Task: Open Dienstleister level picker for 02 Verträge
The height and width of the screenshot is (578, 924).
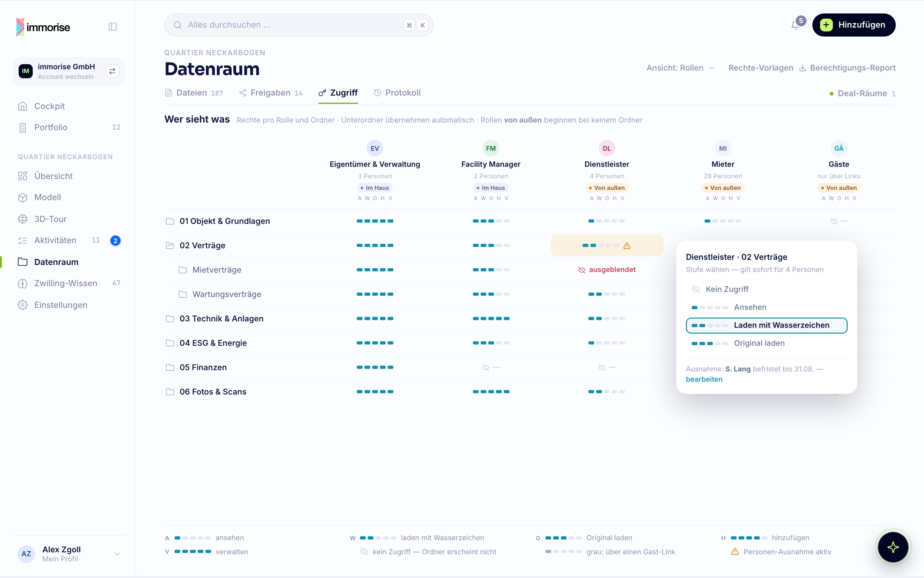Action: point(607,245)
